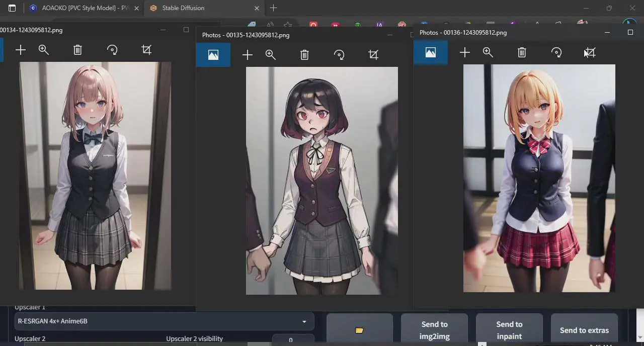
Task: Crop the 00135 photo
Action: pos(373,55)
